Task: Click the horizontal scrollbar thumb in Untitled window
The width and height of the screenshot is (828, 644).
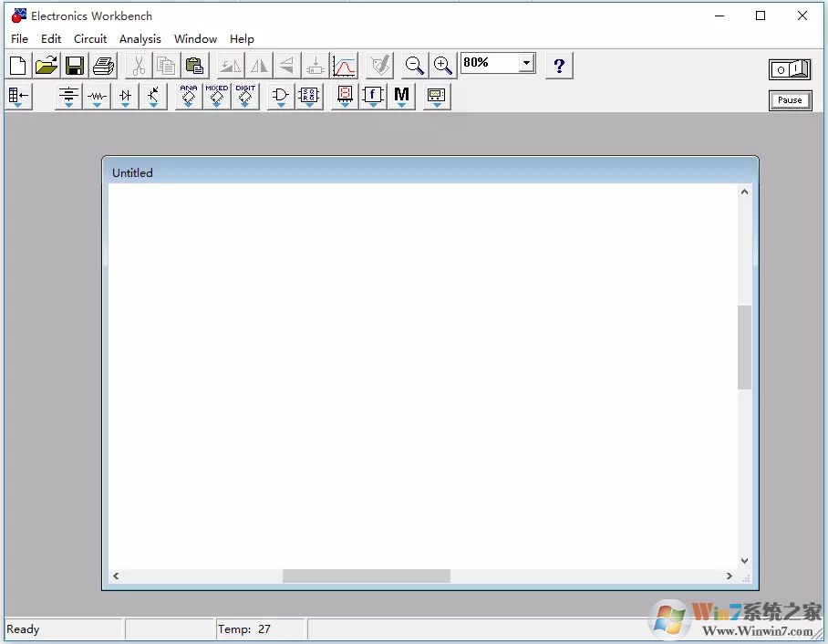Action: pos(366,576)
